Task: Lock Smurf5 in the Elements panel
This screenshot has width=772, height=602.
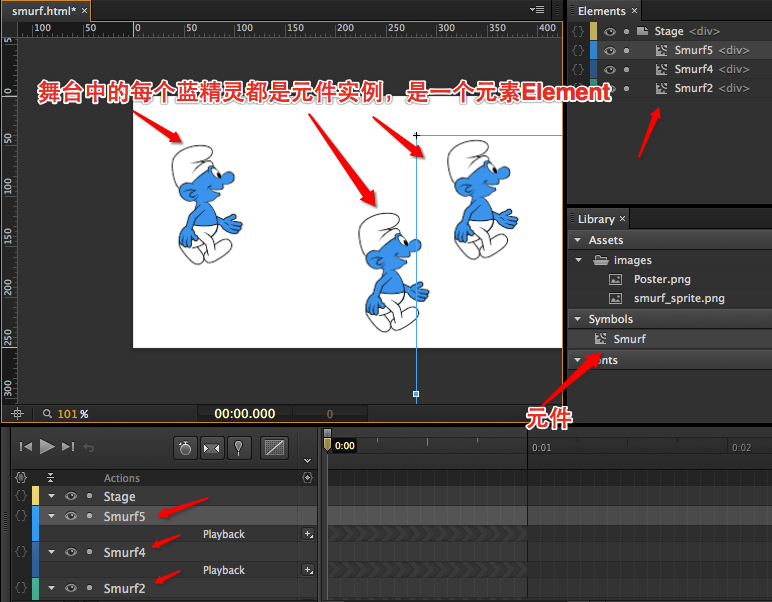Action: 626,50
